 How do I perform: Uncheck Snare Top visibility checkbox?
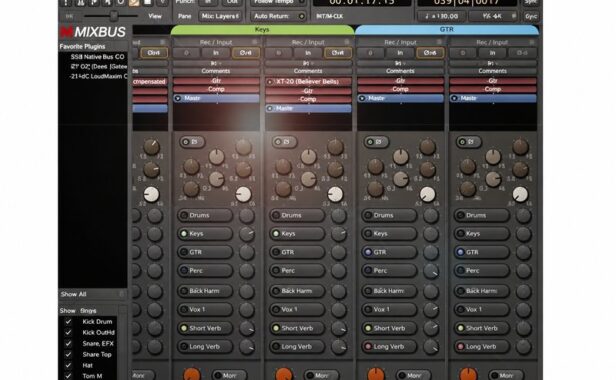pos(68,354)
